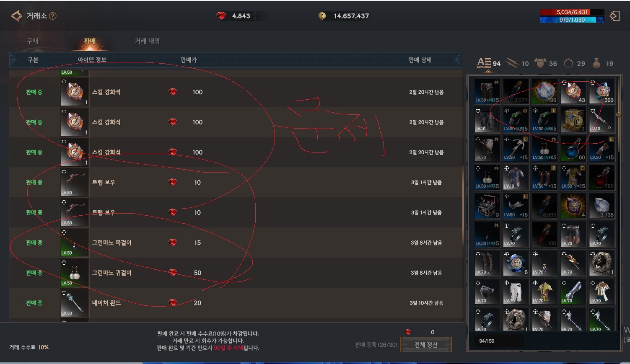
Task: Switch to the 구매 tab
Action: tap(32, 41)
